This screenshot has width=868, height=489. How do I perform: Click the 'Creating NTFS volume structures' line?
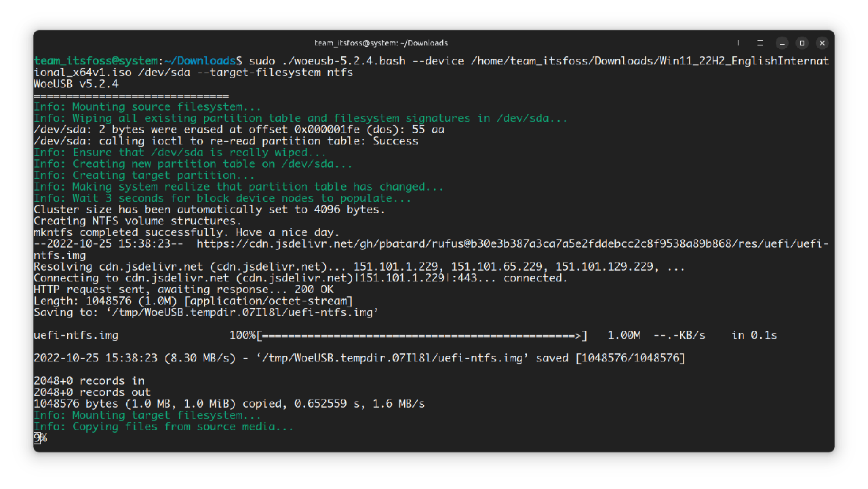point(137,221)
